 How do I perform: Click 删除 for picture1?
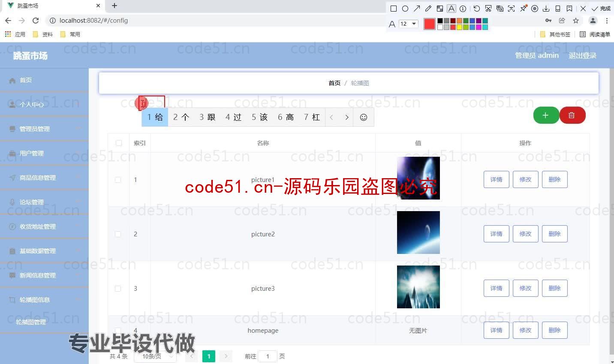555,179
